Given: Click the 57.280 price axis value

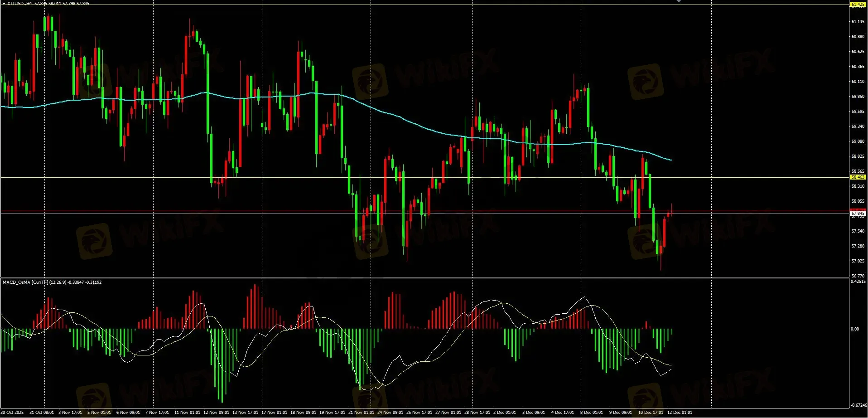Looking at the screenshot, I should 858,246.
